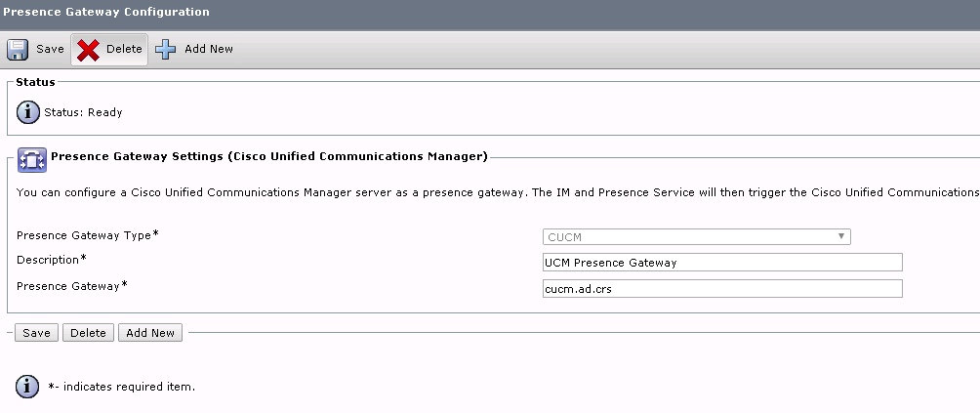Screen dimensions: 980x413
Task: Click the Description input field
Action: [722, 263]
